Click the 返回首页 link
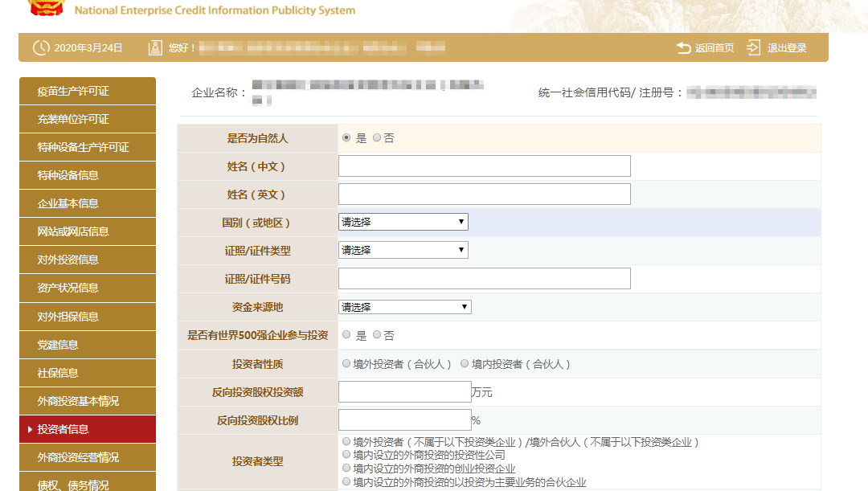Screen dimensions: 868x491 coord(714,48)
